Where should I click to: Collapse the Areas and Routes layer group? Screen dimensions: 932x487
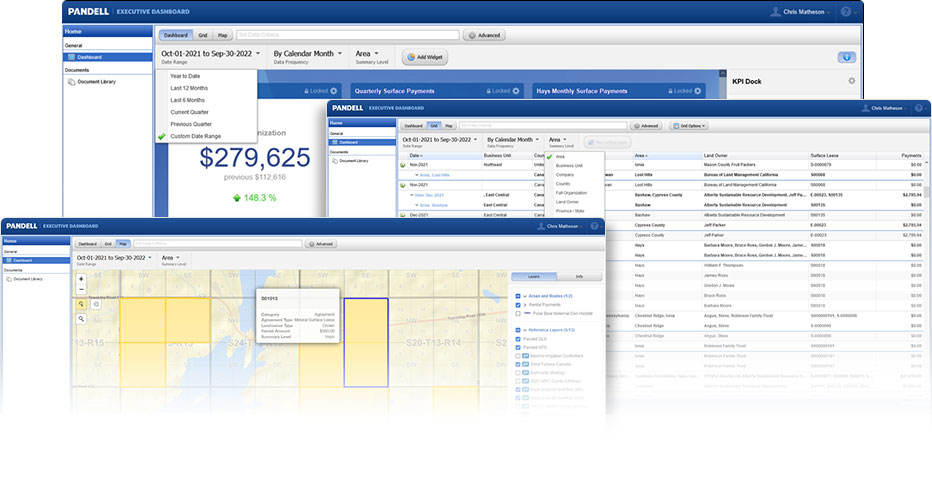525,296
